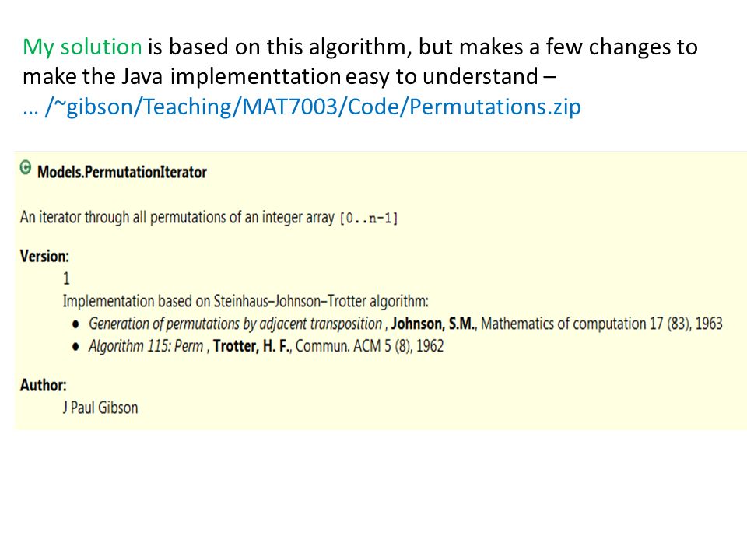The height and width of the screenshot is (560, 747).
Task: Click 'Mathematics of computation 17 (83), 1963'
Action: coord(601,324)
